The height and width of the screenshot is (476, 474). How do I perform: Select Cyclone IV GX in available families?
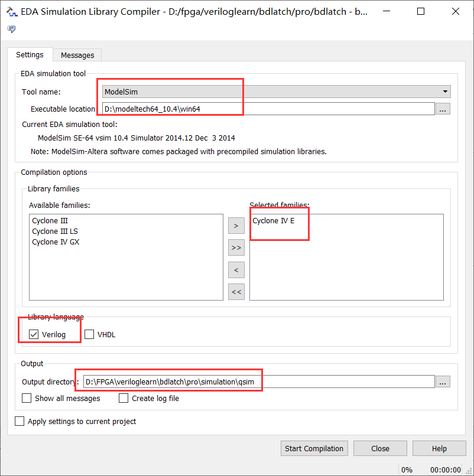click(x=56, y=242)
